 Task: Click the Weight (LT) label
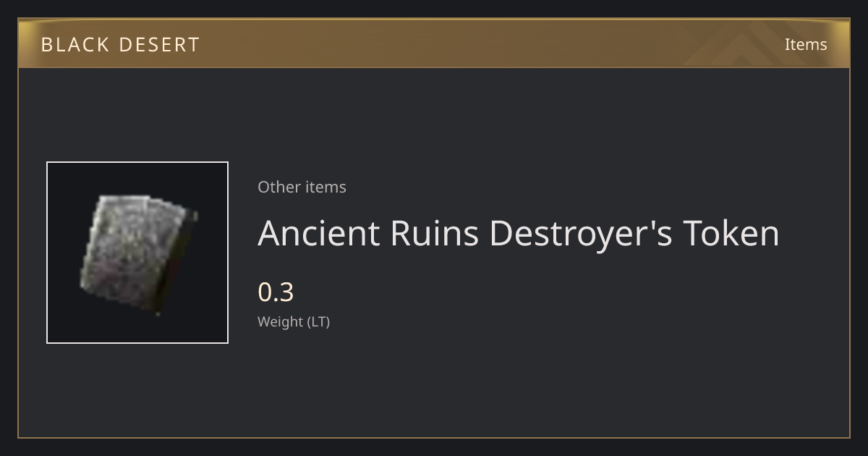(x=294, y=322)
